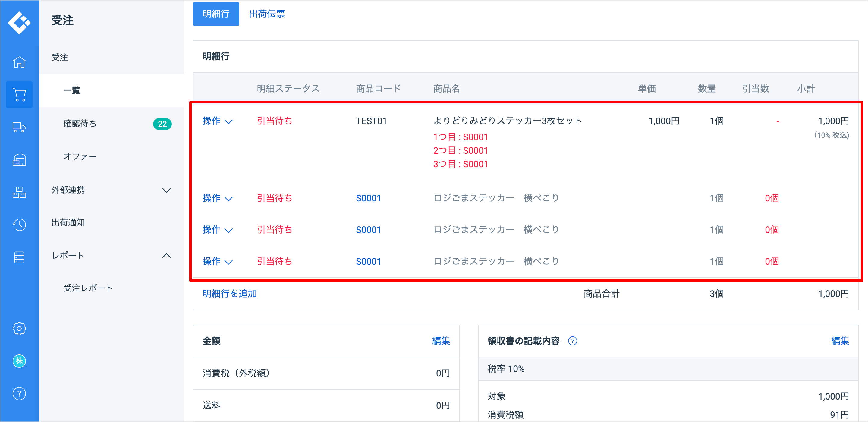Screen dimensions: 868x422
Task: Click 編集 in the 金額 panel
Action: [x=441, y=341]
